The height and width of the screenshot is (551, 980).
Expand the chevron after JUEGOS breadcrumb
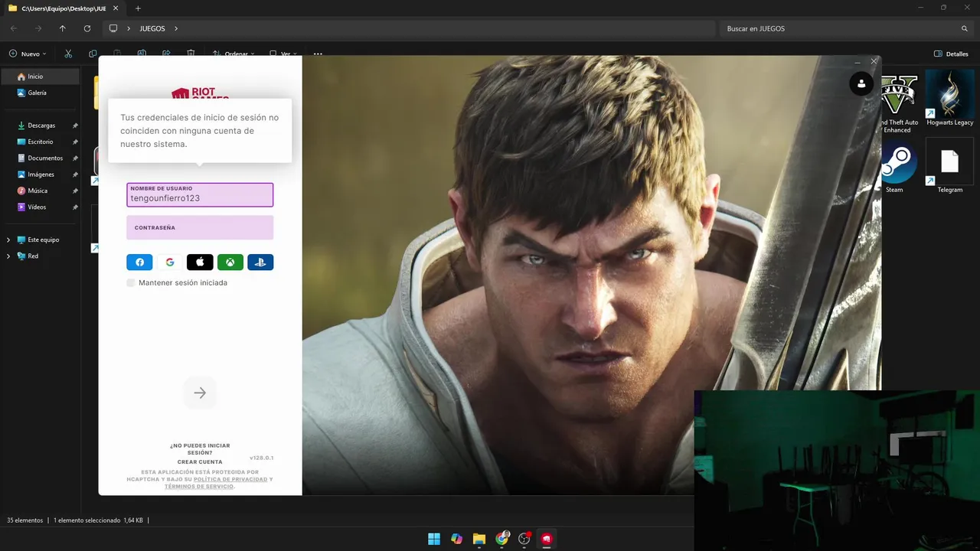[176, 28]
